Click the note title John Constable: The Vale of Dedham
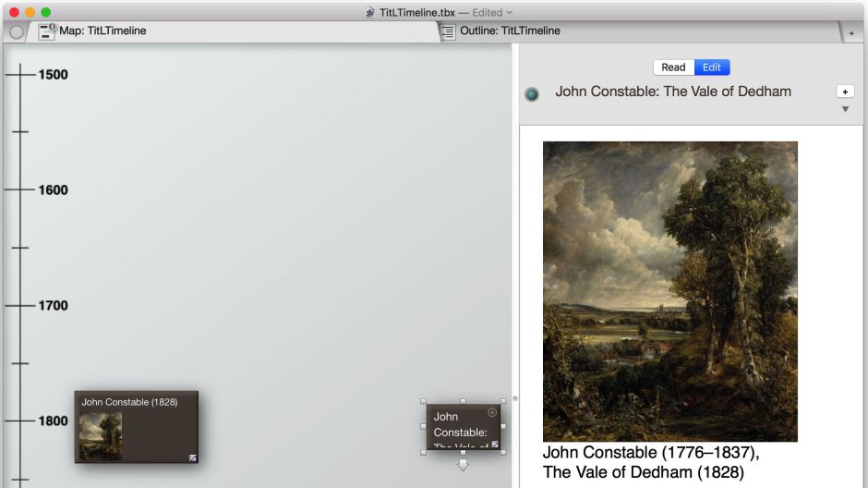Viewport: 868px width, 488px height. pyautogui.click(x=673, y=91)
